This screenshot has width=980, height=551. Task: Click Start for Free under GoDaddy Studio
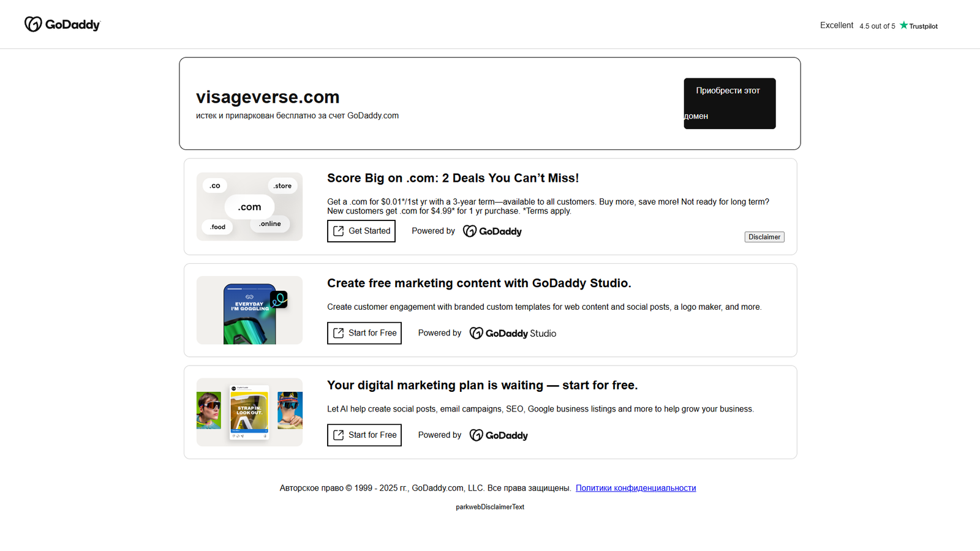click(x=364, y=333)
